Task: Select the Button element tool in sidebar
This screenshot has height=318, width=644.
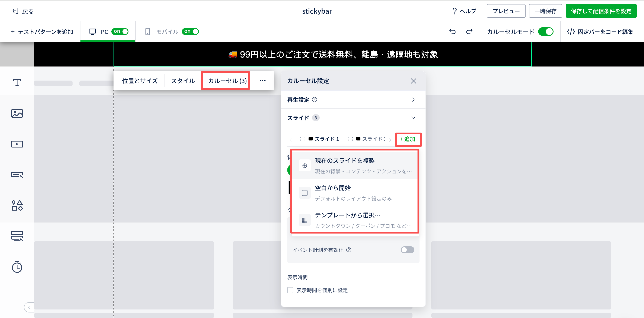Action: [17, 175]
